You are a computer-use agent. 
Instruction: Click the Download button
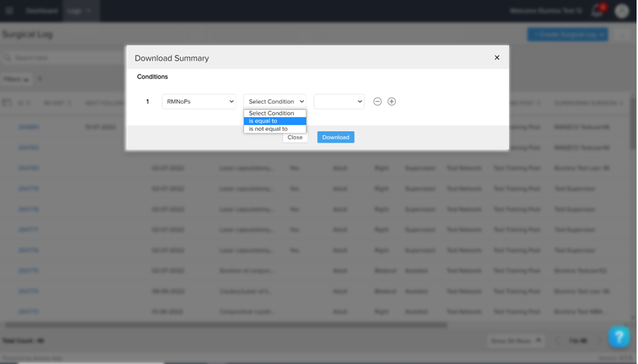(x=336, y=137)
